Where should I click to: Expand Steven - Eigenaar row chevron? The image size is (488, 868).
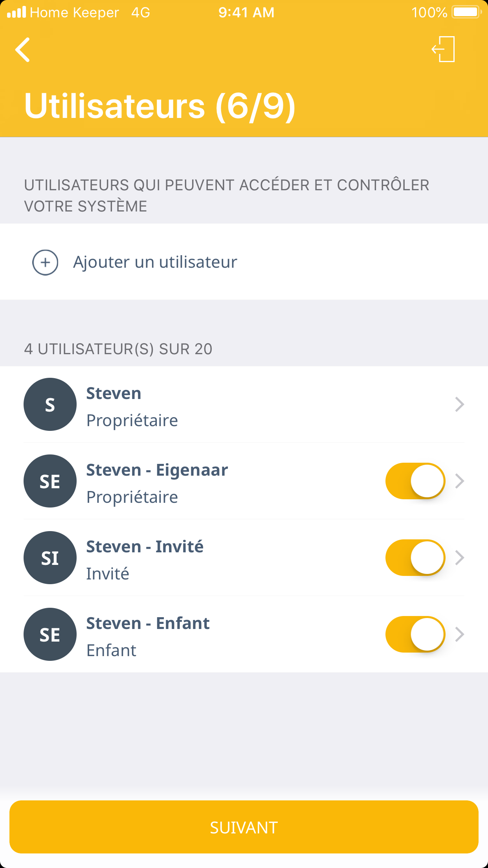[459, 481]
